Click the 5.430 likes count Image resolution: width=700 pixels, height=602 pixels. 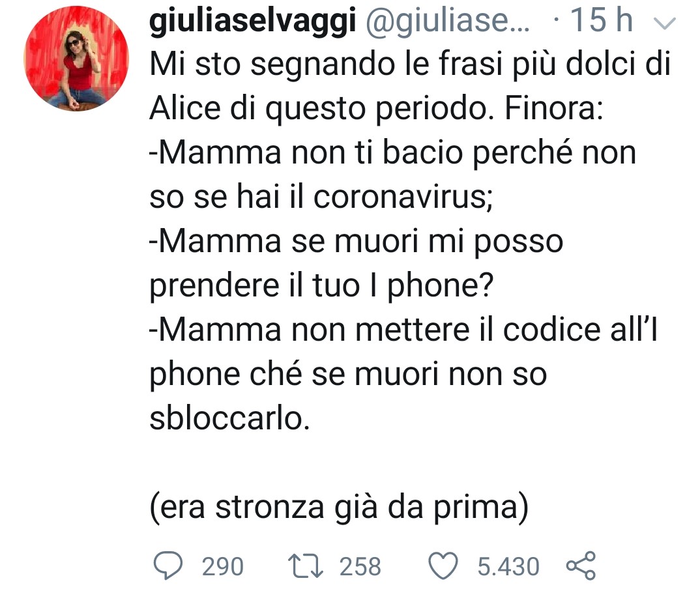508,567
